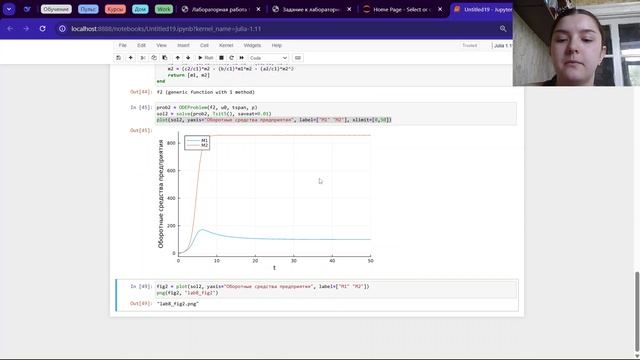The height and width of the screenshot is (360, 640).
Task: Close the Home Page tab
Action: (x=440, y=9)
